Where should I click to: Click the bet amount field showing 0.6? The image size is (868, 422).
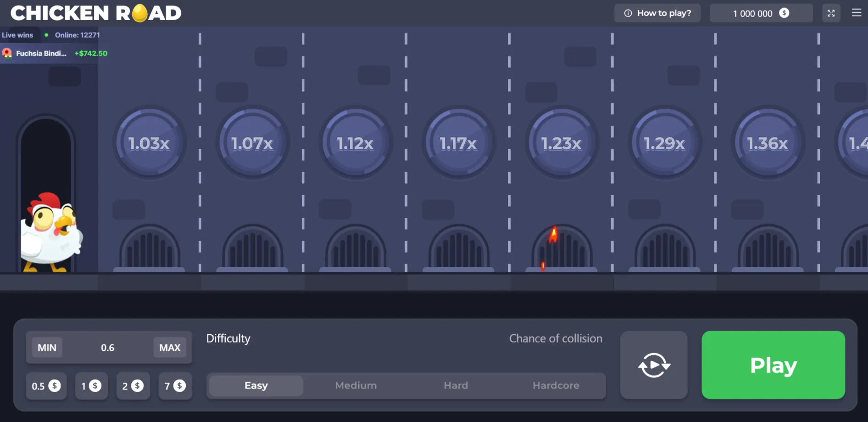pos(108,348)
